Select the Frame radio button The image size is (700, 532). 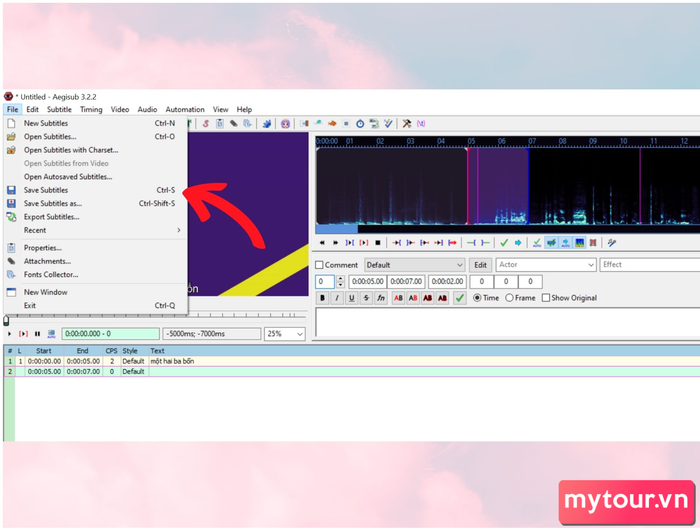point(510,298)
